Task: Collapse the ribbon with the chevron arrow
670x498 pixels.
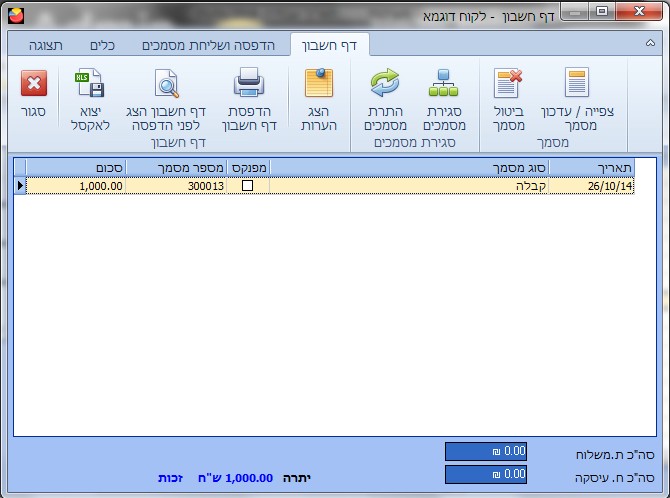Action: tap(651, 45)
